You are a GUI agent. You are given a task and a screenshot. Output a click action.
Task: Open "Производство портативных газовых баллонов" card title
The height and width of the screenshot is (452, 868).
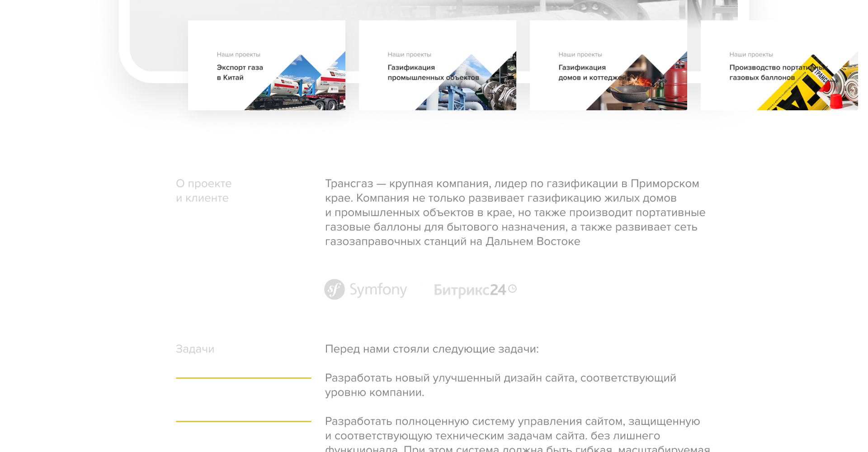click(x=769, y=72)
